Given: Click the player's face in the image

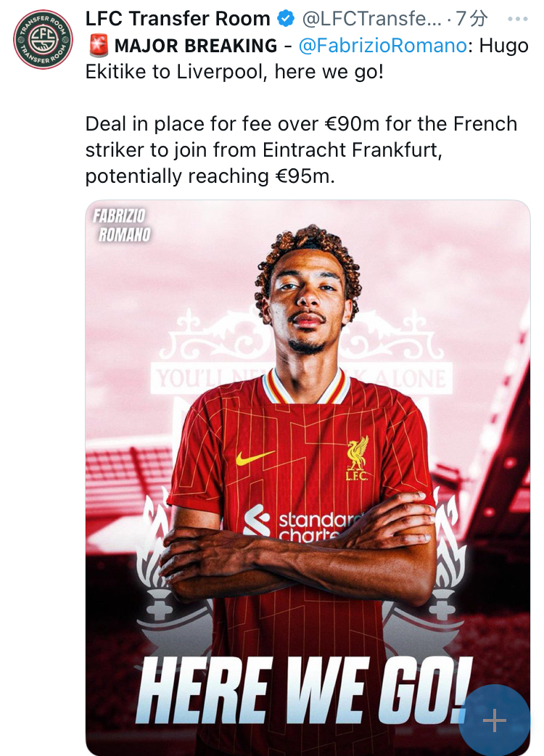Looking at the screenshot, I should pos(307,298).
